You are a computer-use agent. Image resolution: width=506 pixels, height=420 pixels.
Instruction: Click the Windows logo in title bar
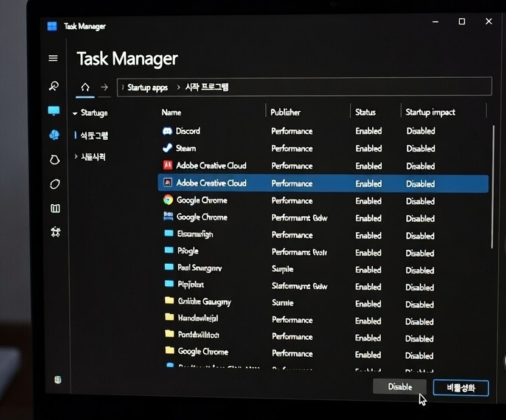coord(52,26)
